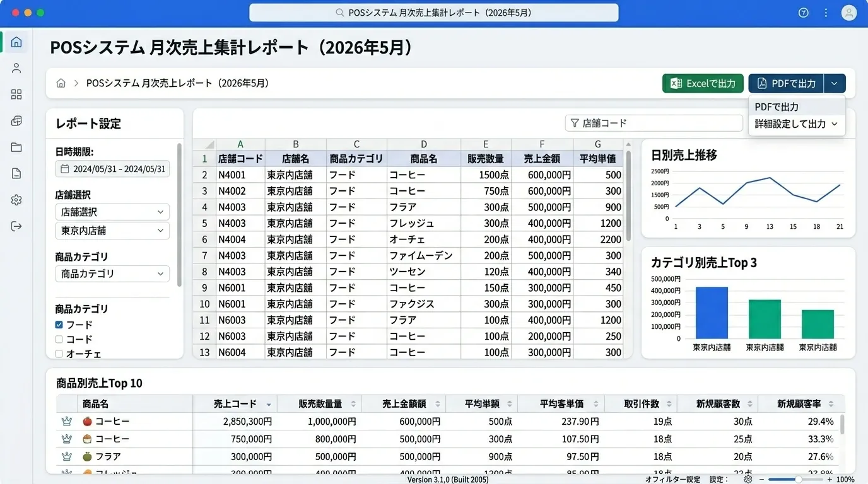Click the 店舗コード filter input field
Image resolution: width=868 pixels, height=484 pixels.
654,123
